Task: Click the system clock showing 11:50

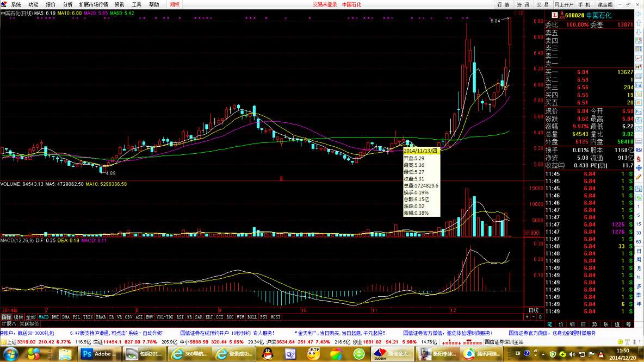Action: pyautogui.click(x=623, y=351)
